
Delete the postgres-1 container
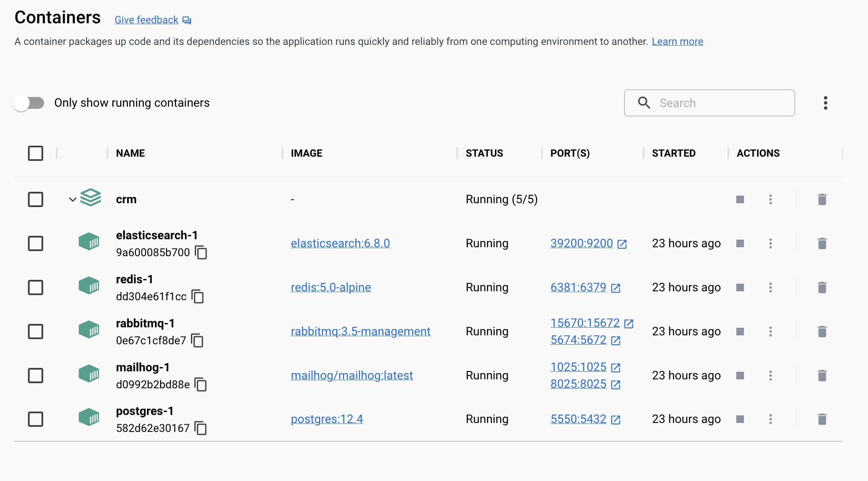click(x=822, y=419)
